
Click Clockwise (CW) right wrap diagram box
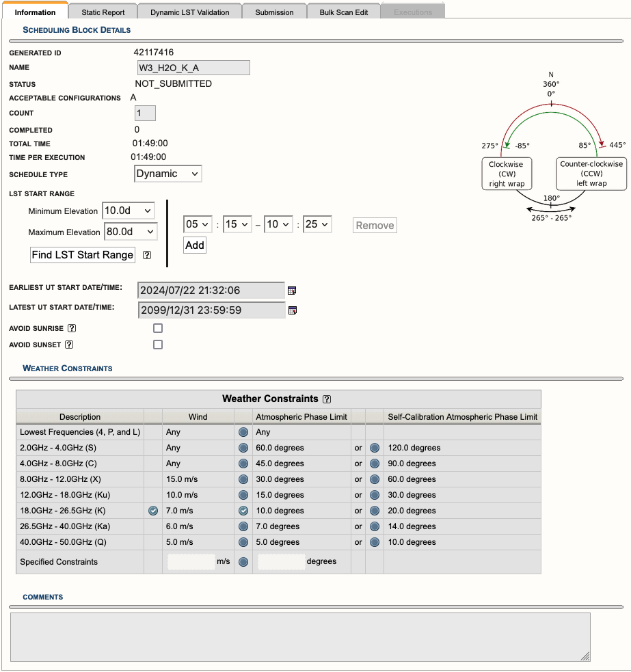(506, 174)
